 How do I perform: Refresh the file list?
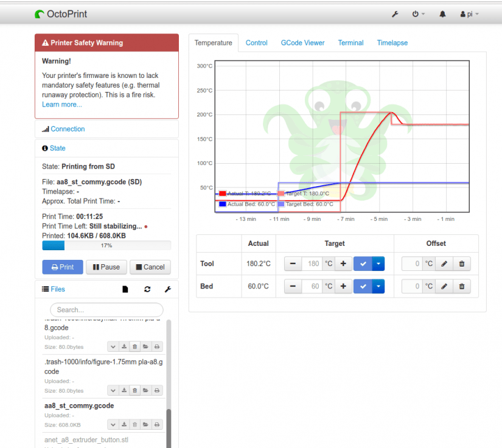click(147, 289)
